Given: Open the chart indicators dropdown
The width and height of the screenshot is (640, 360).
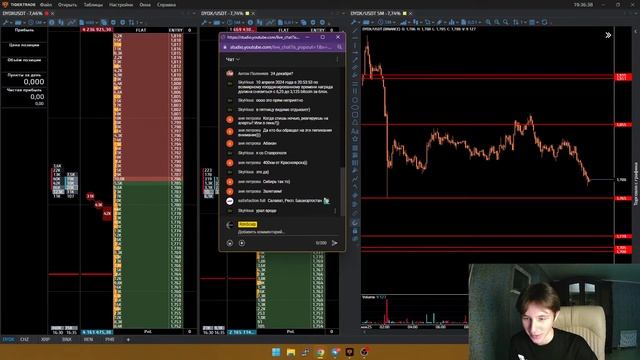Looking at the screenshot, I should pyautogui.click(x=405, y=22).
